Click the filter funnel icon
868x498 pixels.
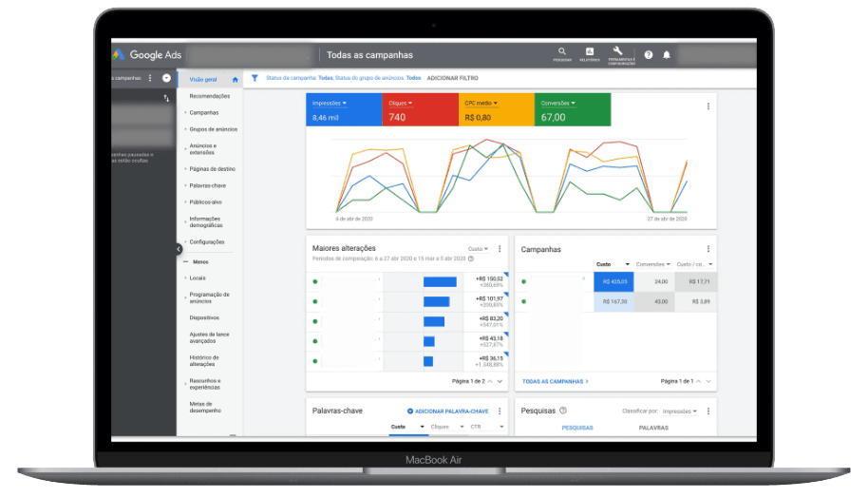pyautogui.click(x=255, y=78)
